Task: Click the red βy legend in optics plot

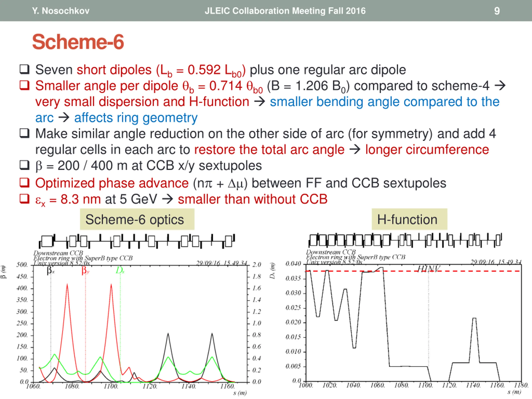Action: click(85, 270)
